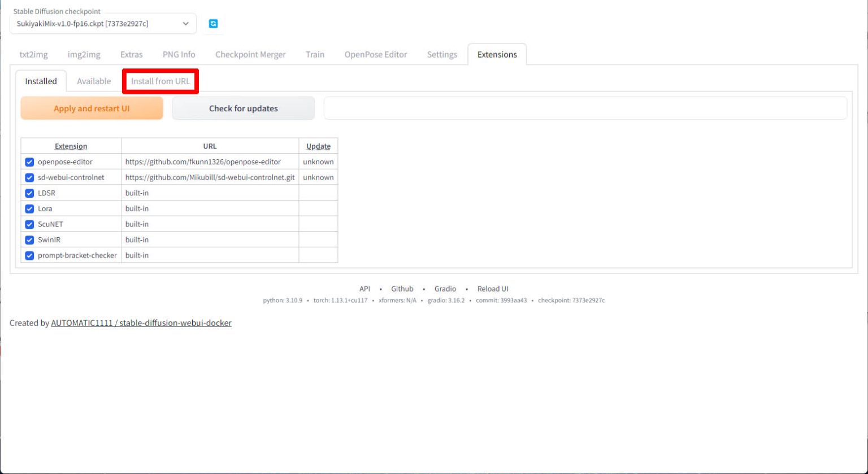Open the img2img tab
868x474 pixels.
pyautogui.click(x=84, y=55)
